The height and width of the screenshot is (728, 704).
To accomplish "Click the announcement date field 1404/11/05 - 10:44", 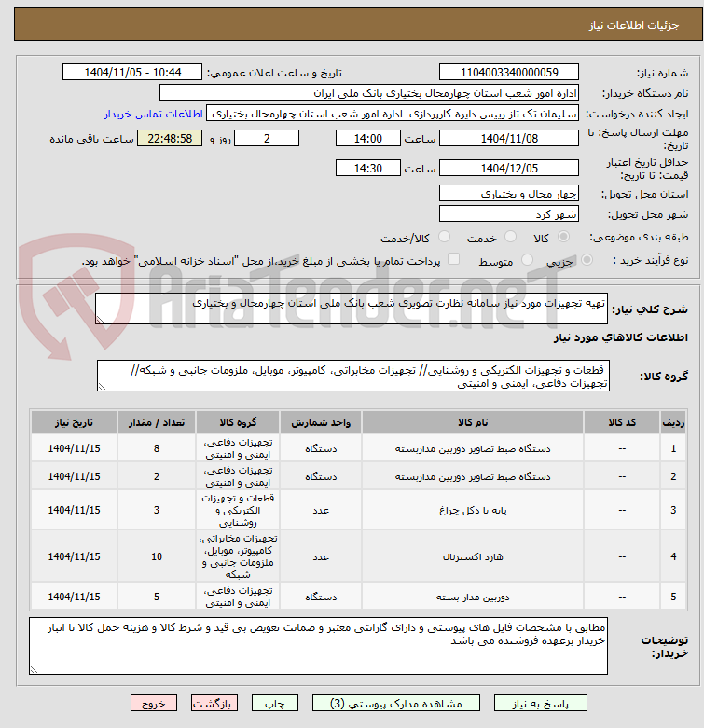I will pos(132,73).
